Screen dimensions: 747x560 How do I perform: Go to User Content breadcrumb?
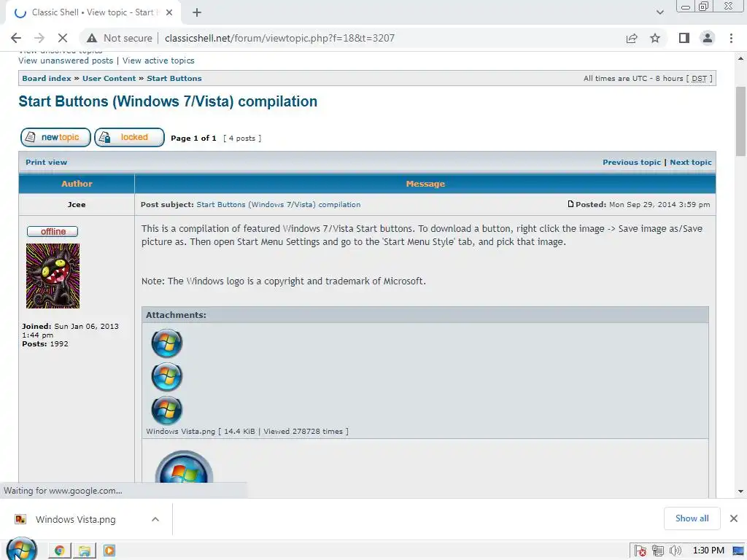point(109,78)
